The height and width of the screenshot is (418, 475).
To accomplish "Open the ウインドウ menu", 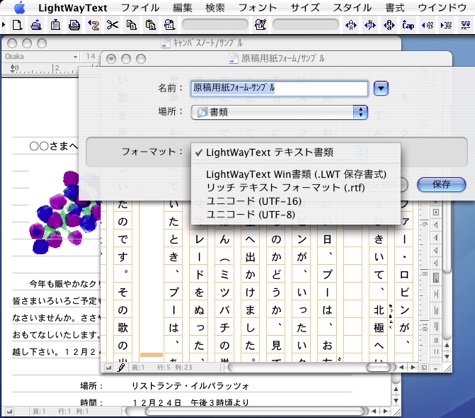I will tap(442, 8).
